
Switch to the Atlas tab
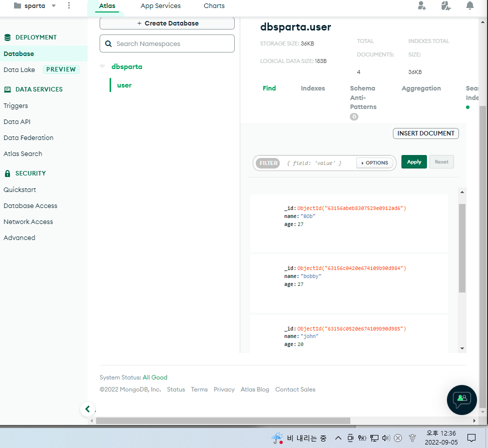tap(107, 6)
